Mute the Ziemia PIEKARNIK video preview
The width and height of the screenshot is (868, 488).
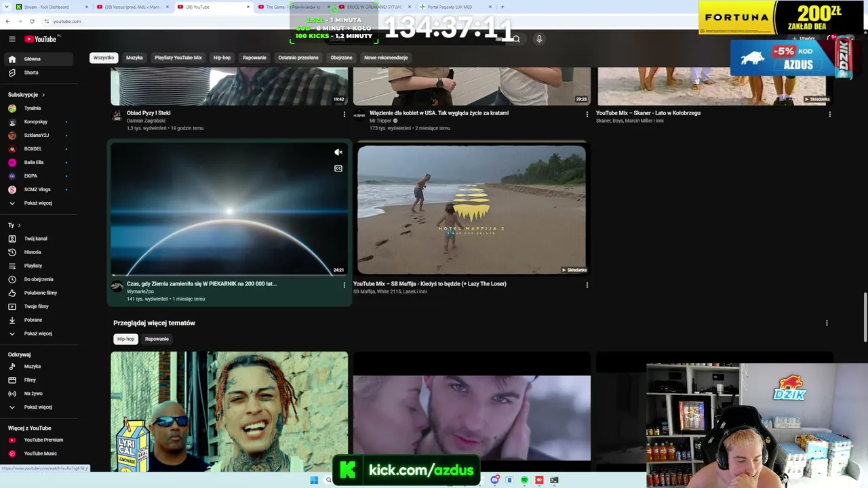coord(338,152)
